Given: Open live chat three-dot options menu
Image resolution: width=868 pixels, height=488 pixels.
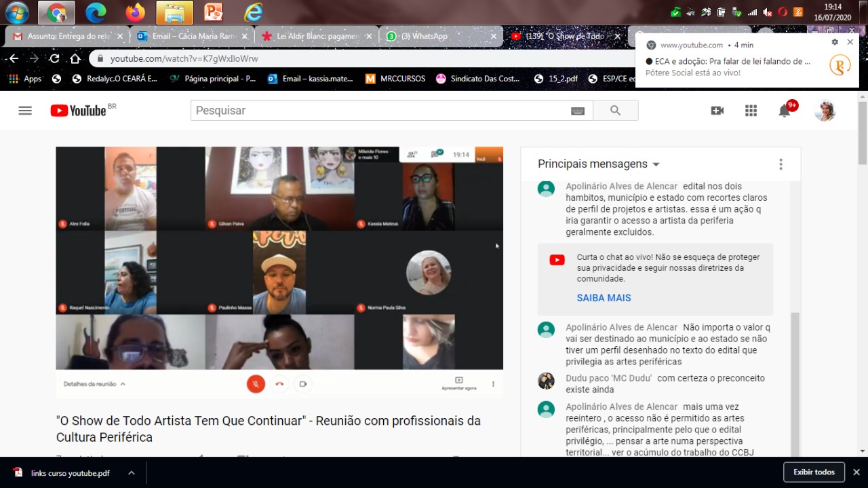Looking at the screenshot, I should click(x=781, y=164).
